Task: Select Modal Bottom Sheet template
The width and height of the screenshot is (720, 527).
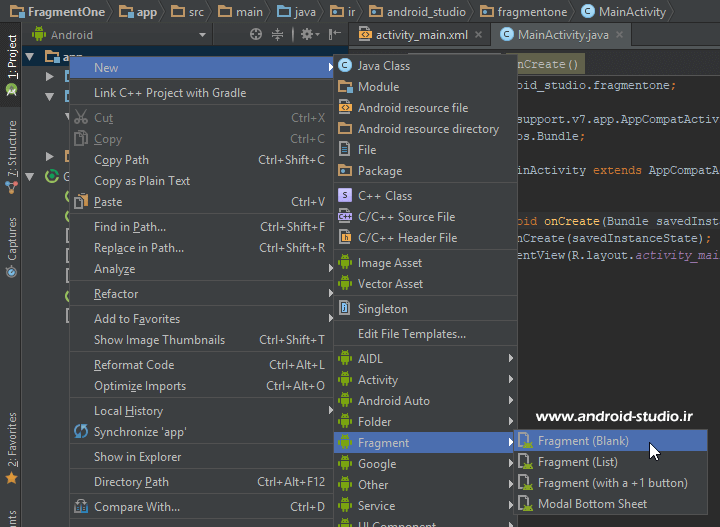Action: [x=591, y=504]
